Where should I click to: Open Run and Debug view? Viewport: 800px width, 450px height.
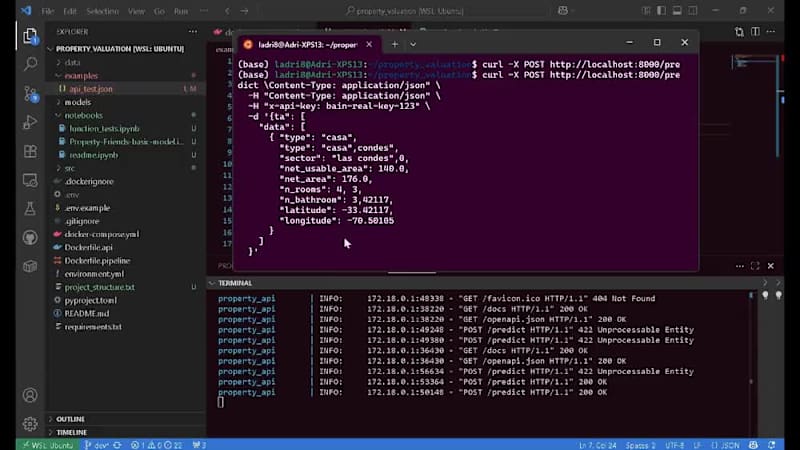[30, 122]
